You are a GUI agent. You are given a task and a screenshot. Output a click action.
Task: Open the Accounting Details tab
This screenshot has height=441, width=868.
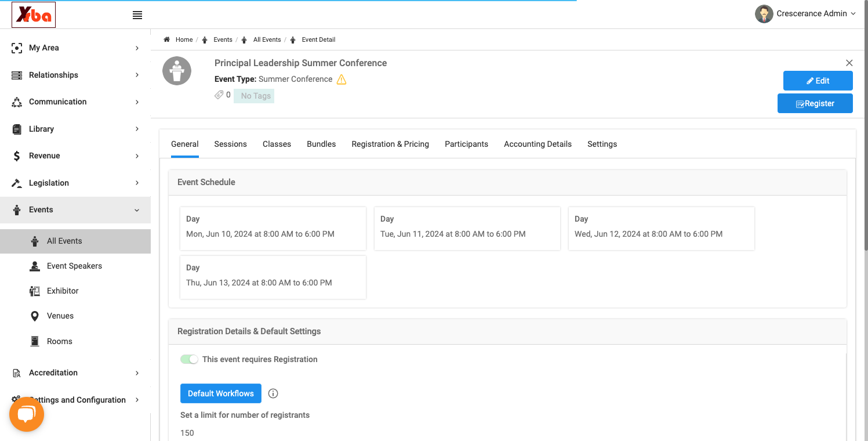[x=537, y=144]
